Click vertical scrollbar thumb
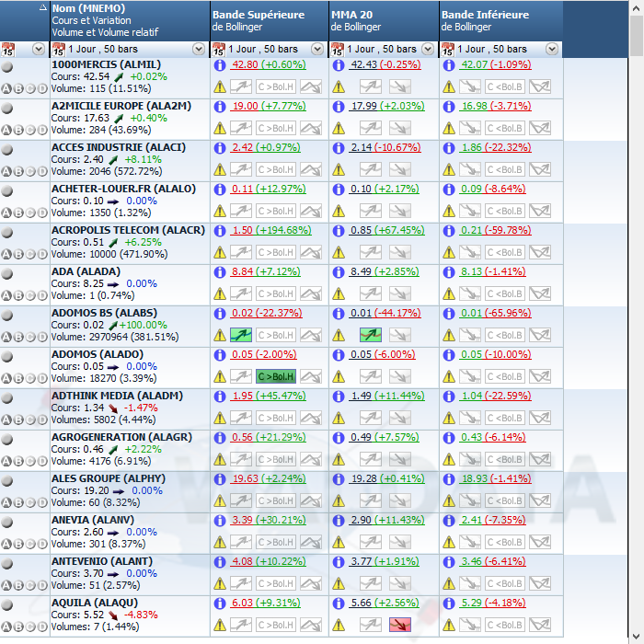644x644 pixels. [x=637, y=36]
